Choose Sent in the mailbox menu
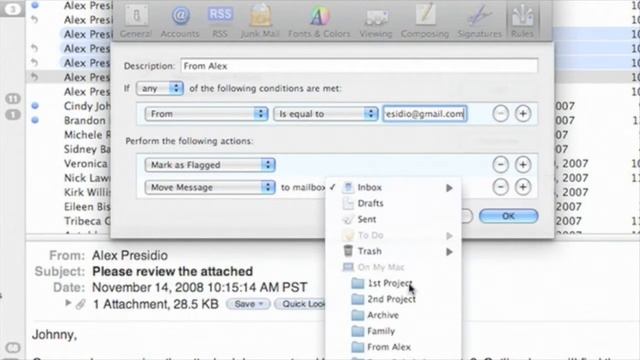This screenshot has width=640, height=360. [x=393, y=219]
